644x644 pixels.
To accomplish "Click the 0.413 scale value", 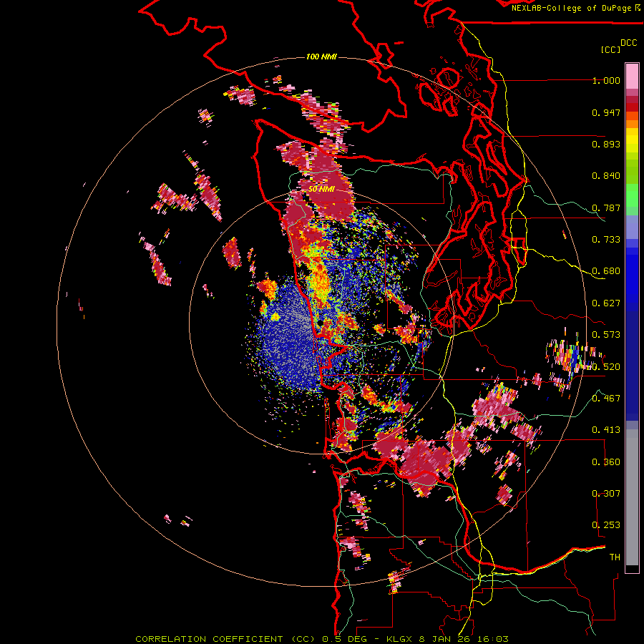I will [x=606, y=430].
